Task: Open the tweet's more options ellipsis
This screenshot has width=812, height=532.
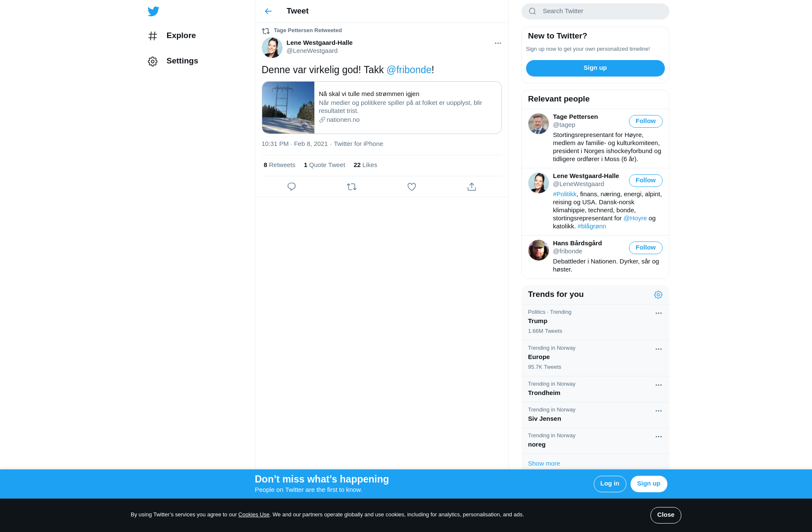Action: [498, 43]
